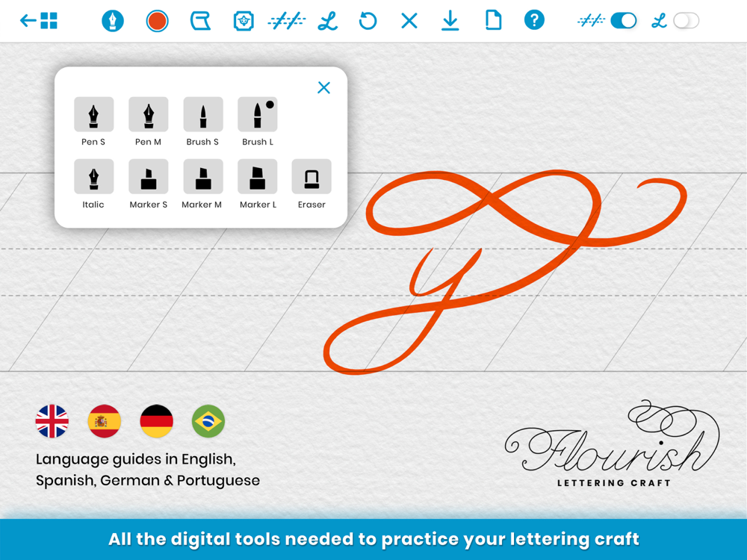Clear the canvas with the X icon
Image resolution: width=747 pixels, height=560 pixels.
click(x=409, y=21)
